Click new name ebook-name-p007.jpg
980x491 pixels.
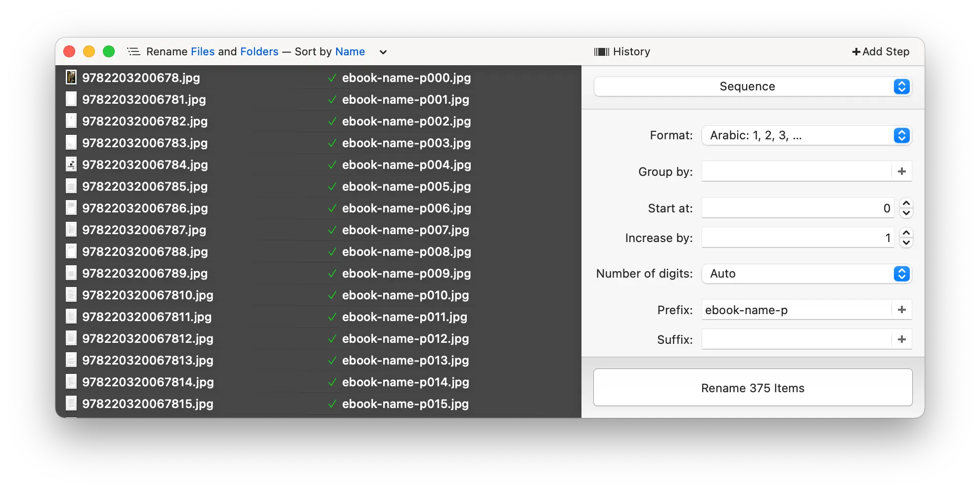405,230
